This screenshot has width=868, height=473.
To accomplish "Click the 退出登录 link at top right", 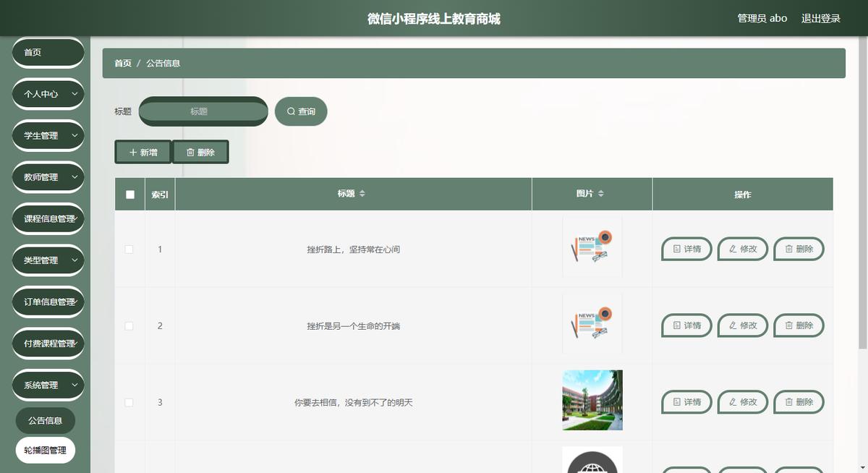I will (x=820, y=18).
